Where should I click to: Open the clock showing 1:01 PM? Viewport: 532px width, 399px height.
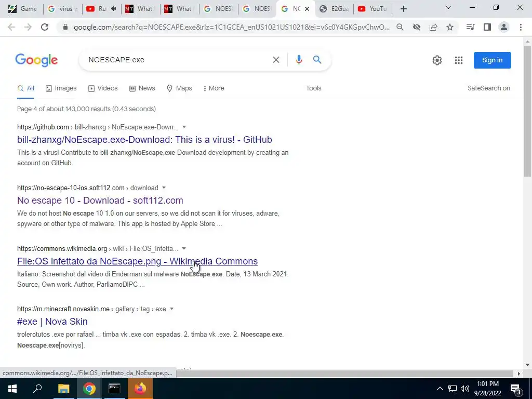(487, 389)
